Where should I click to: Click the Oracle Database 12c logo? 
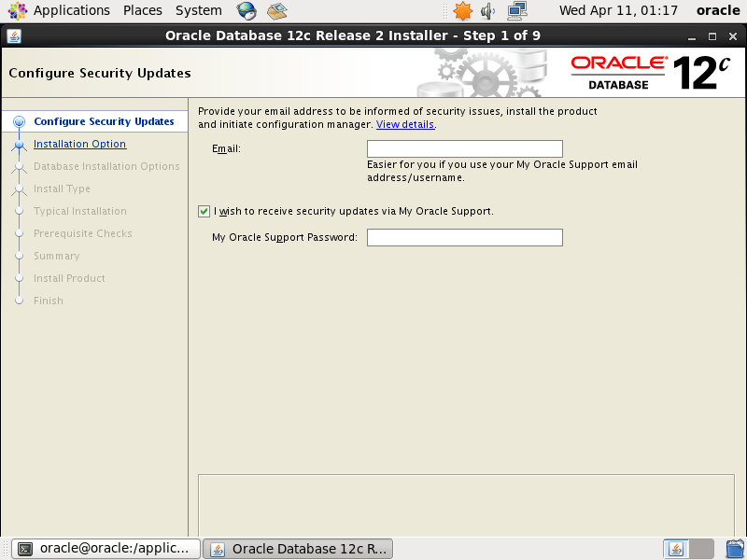pos(650,73)
